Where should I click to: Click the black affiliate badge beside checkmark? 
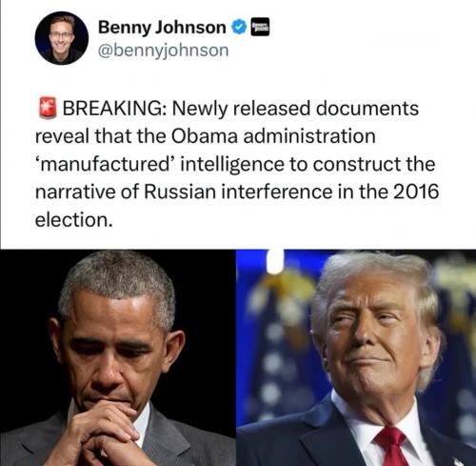click(260, 27)
